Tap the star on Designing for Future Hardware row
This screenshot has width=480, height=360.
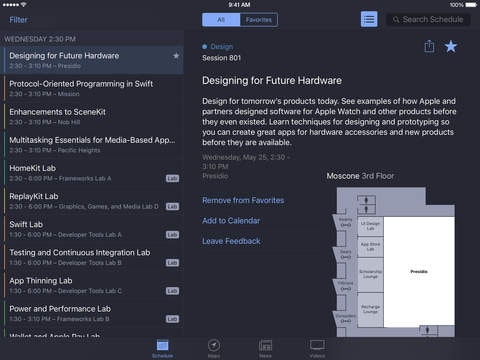tap(176, 56)
